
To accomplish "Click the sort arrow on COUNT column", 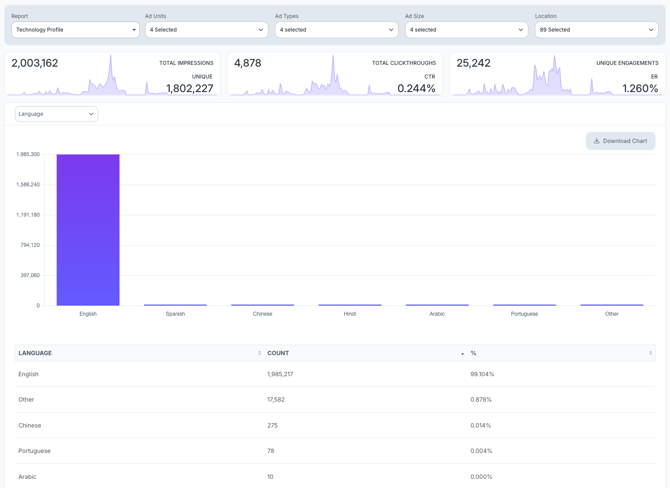I will pyautogui.click(x=462, y=353).
